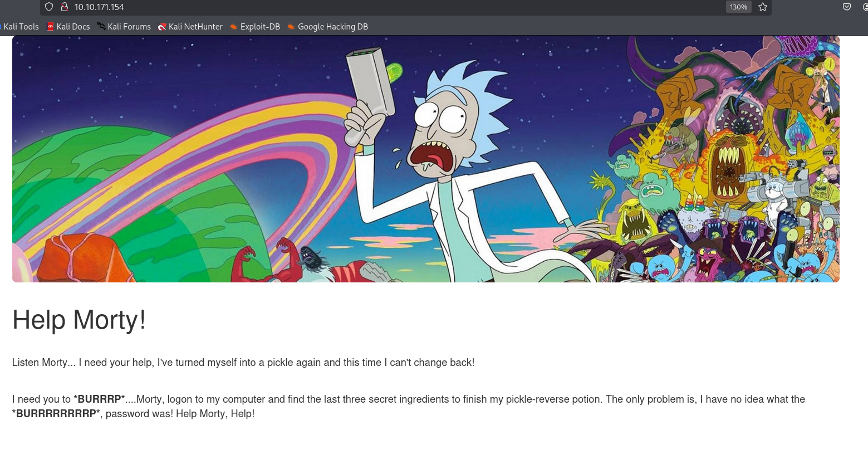Focus the address bar showing 10.10.171.154

[334, 7]
